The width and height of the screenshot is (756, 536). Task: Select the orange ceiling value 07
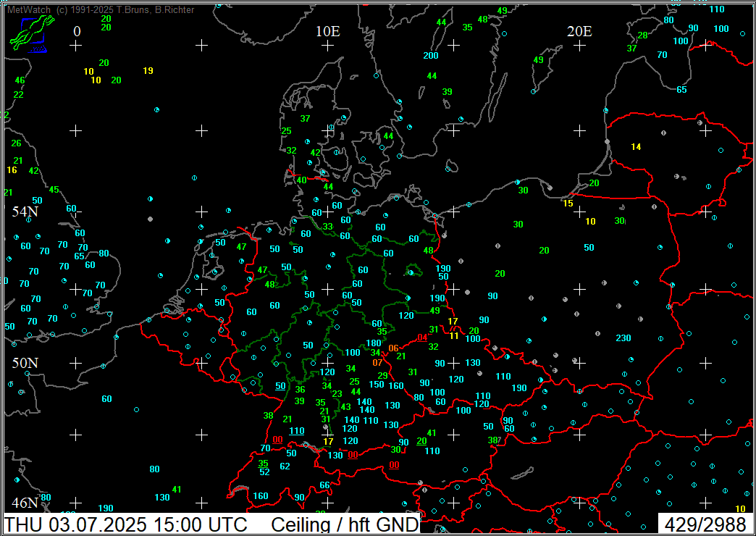(377, 362)
